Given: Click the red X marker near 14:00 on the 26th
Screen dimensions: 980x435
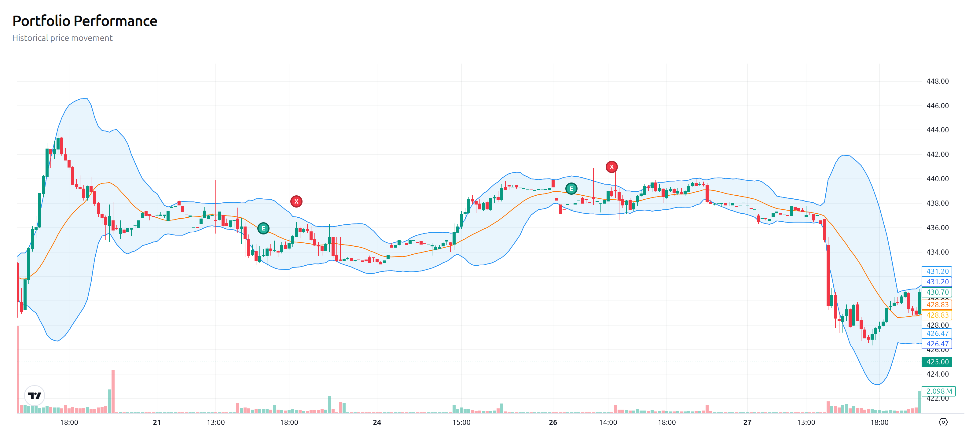Looking at the screenshot, I should [x=611, y=167].
